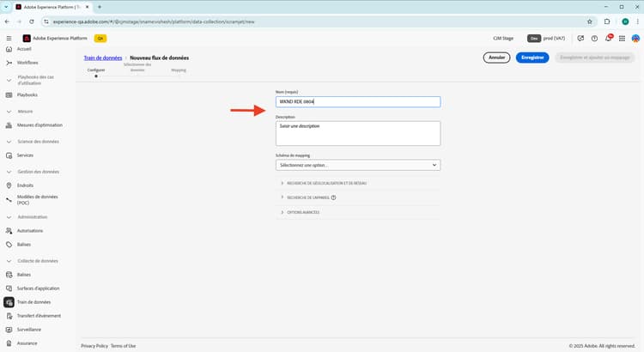Open Balises under Collecte de données
Viewport: 644px width, 352px height.
click(x=24, y=275)
